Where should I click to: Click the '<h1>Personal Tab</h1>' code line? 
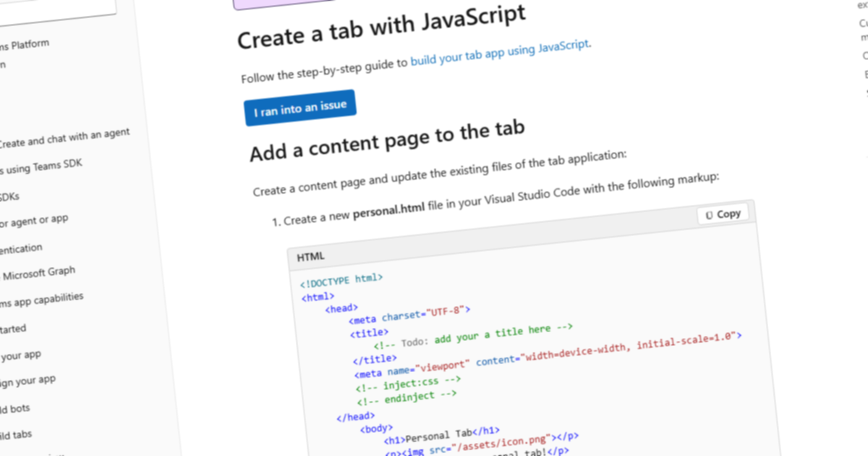click(x=441, y=436)
